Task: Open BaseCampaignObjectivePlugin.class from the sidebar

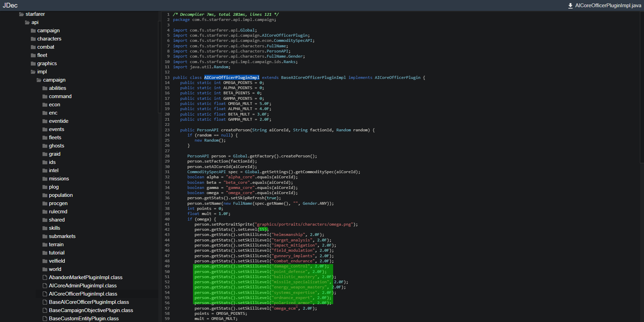Action: 91,310
